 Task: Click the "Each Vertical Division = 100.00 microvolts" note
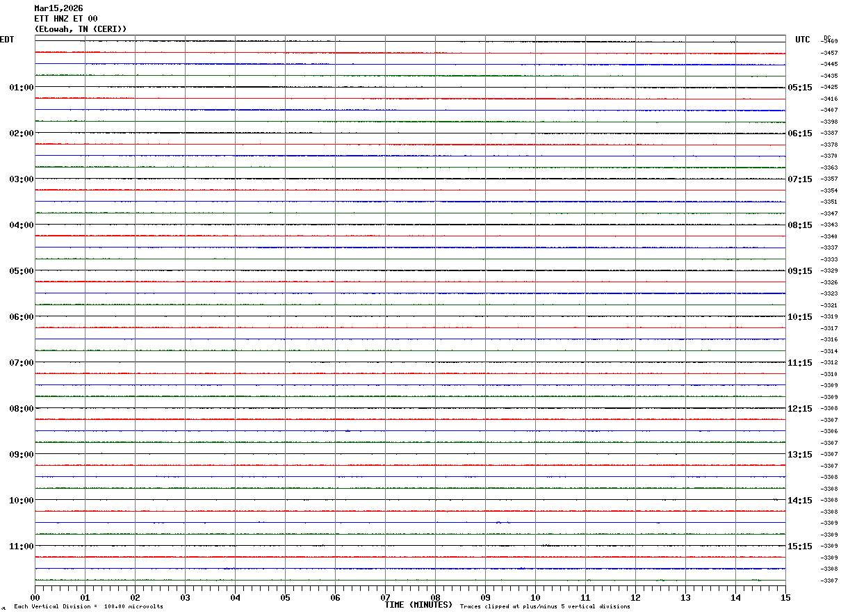88,607
